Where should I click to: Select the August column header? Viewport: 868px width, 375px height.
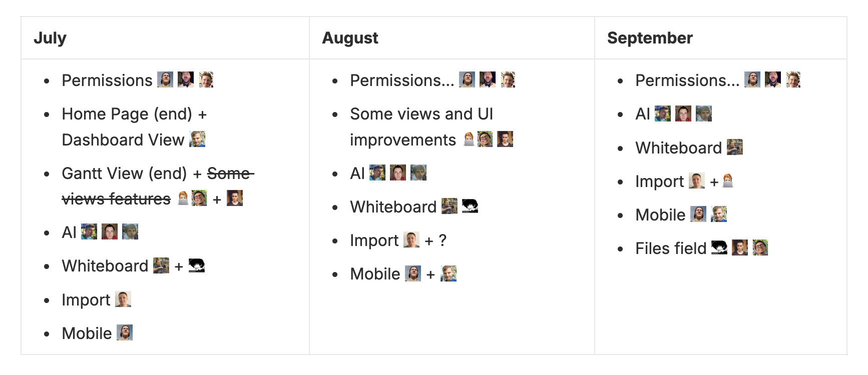(x=350, y=38)
